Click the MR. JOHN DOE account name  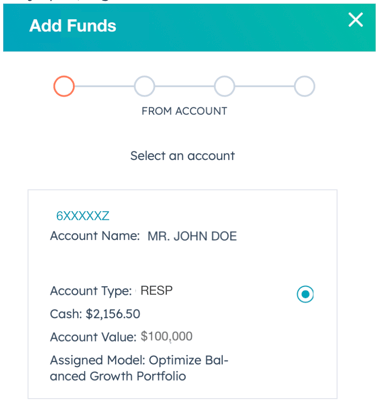coord(192,236)
